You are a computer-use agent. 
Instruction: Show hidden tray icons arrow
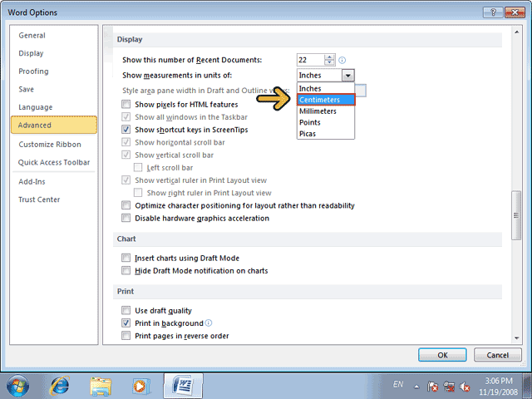(416, 387)
